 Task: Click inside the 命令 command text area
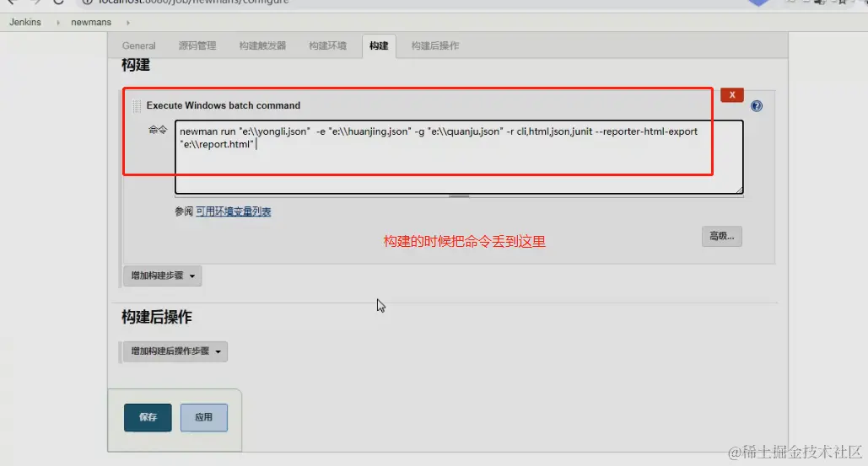[x=459, y=157]
